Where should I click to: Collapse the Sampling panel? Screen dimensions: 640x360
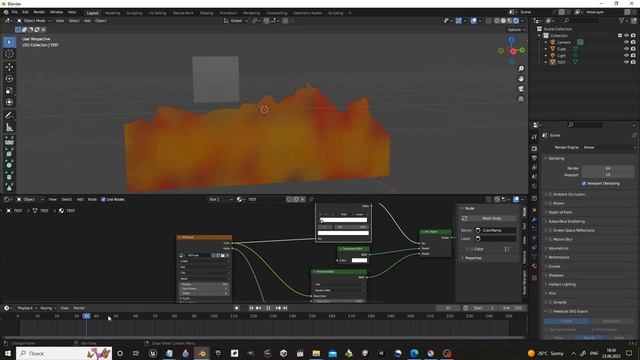pos(556,158)
